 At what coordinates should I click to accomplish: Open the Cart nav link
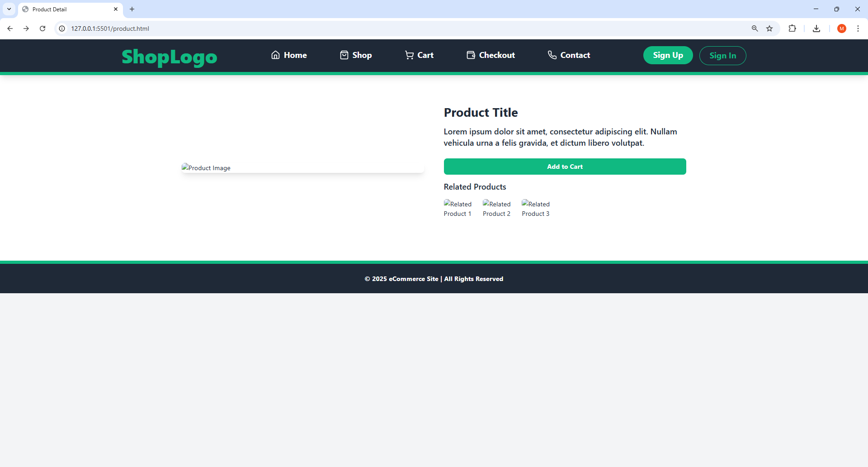tap(419, 55)
